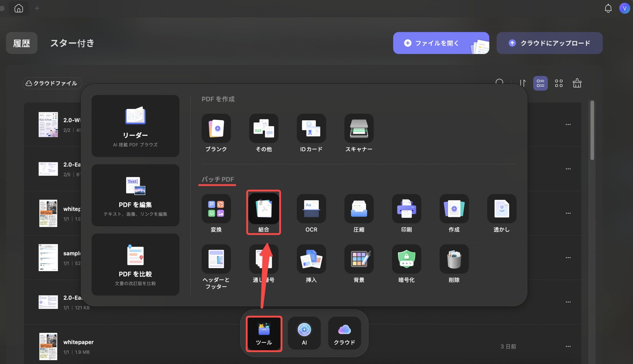Open more options for sample file row
Viewport: 633px width, 364px height.
pos(568,258)
